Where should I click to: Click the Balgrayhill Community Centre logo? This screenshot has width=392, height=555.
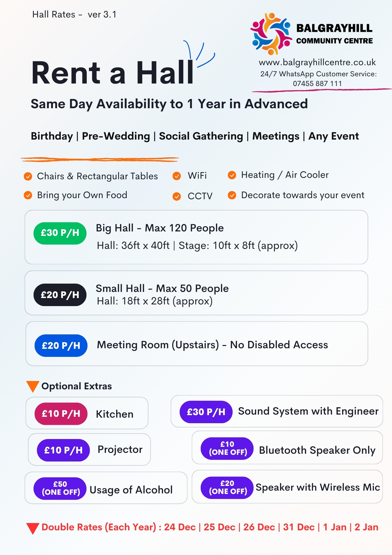(271, 34)
